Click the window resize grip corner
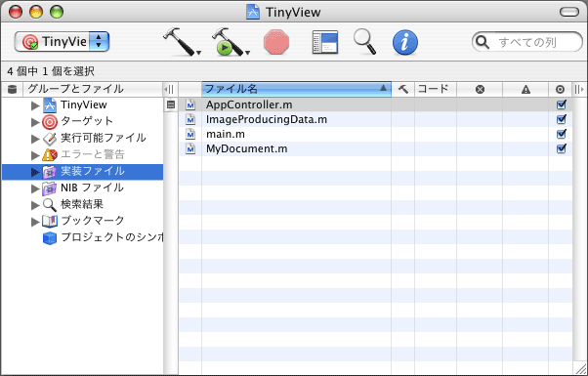Image resolution: width=588 pixels, height=376 pixels. point(580,368)
